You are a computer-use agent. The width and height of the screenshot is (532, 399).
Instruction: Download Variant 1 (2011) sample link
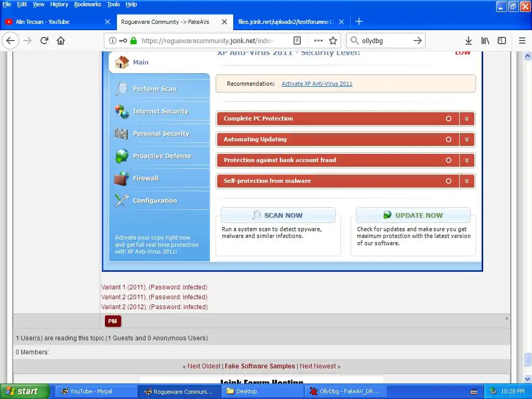tap(154, 287)
